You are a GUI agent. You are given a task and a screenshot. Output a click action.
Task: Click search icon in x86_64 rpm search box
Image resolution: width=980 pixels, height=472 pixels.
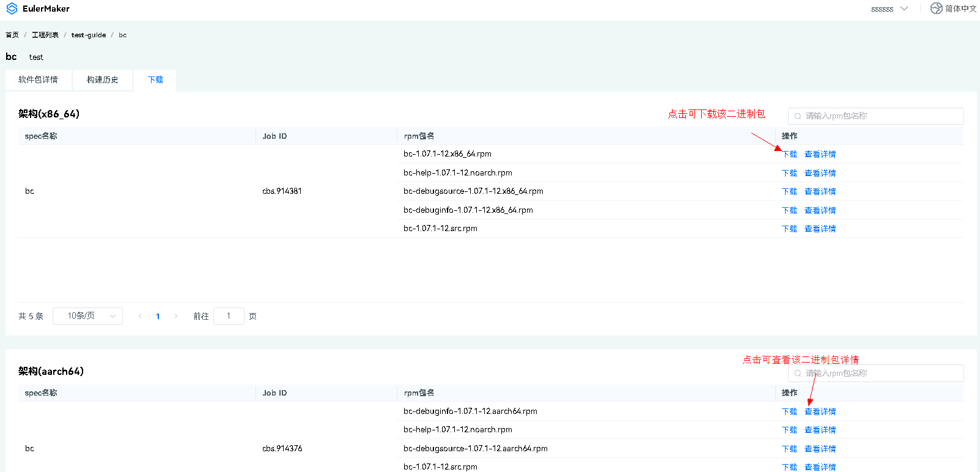[x=798, y=116]
